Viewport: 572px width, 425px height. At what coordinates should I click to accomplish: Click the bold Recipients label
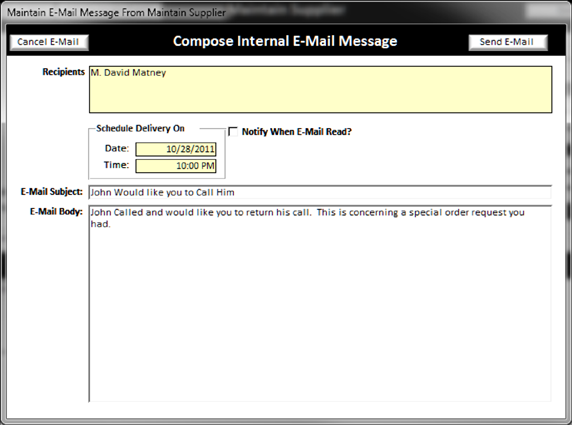coord(63,72)
